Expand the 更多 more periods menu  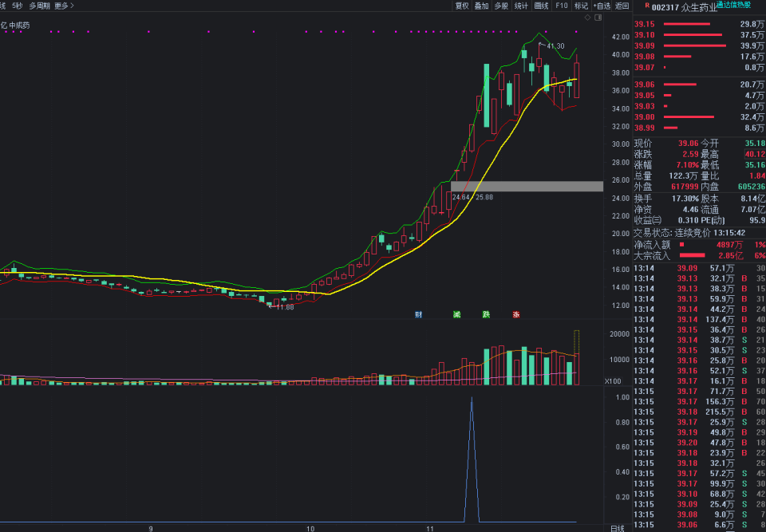[64, 6]
